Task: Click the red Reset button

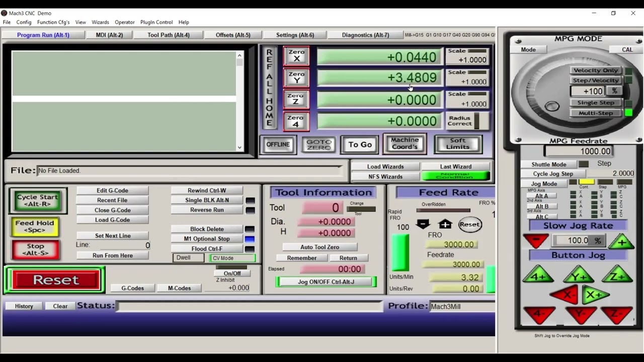Action: [x=55, y=280]
